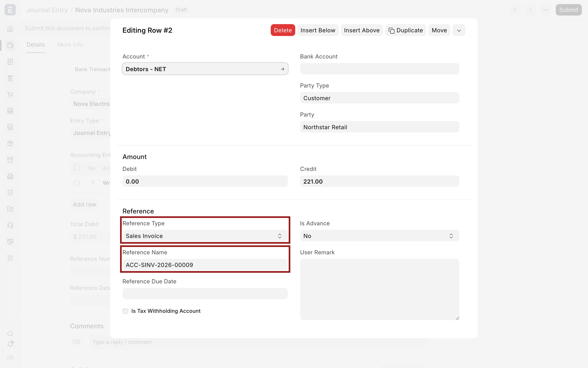Image resolution: width=588 pixels, height=368 pixels.
Task: Click the Party field showing Northstar Retail
Action: (x=380, y=127)
